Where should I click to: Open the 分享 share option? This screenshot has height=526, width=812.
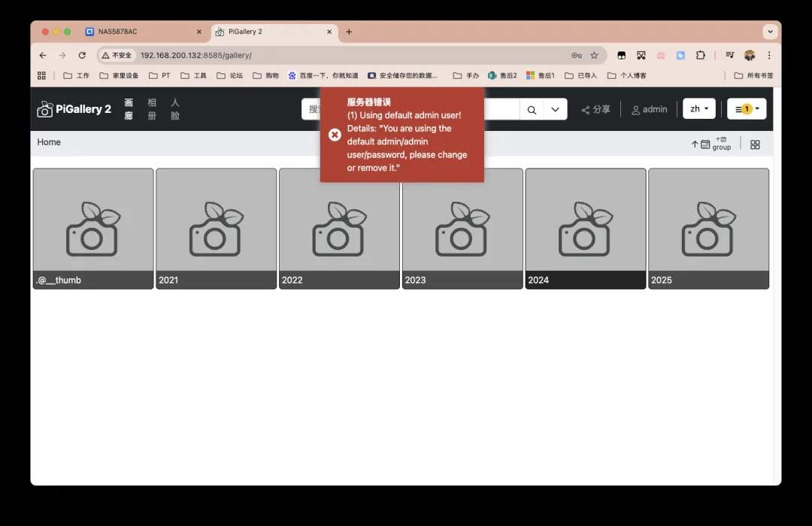(595, 110)
